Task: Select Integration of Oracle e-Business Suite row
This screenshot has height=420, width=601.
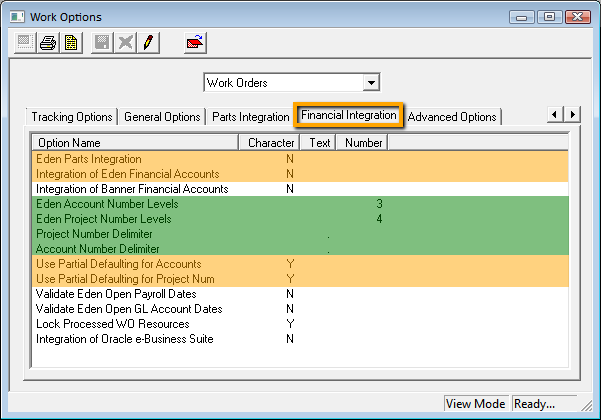Action: (x=124, y=339)
